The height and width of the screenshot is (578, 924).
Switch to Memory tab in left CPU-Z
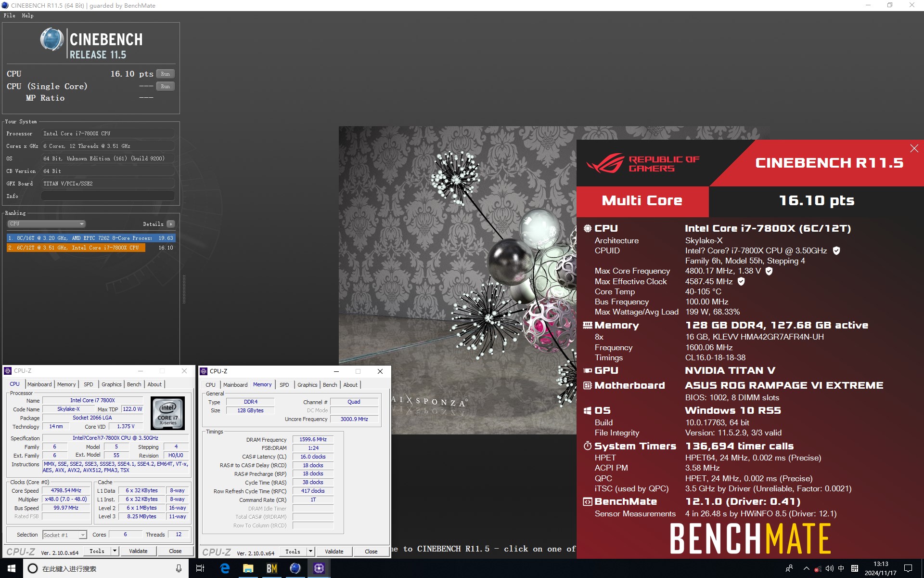pyautogui.click(x=66, y=384)
